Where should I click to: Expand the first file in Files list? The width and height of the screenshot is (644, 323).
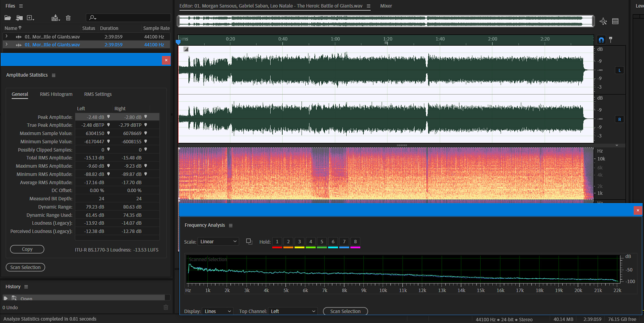[x=7, y=36]
